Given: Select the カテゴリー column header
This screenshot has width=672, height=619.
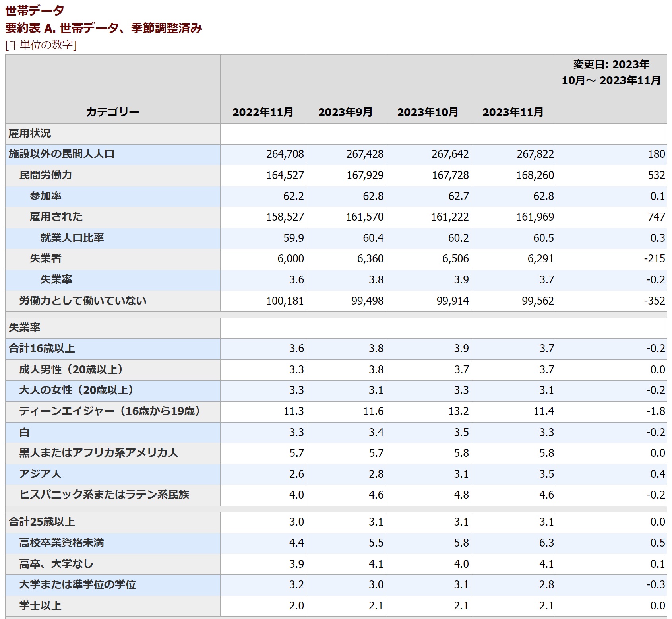Looking at the screenshot, I should [x=112, y=112].
